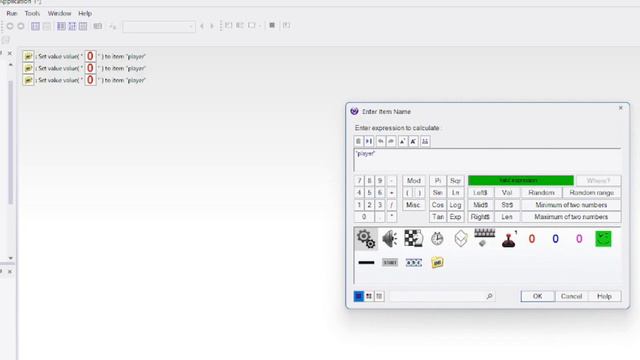Insert the Exp function
The image size is (640, 360).
(455, 217)
